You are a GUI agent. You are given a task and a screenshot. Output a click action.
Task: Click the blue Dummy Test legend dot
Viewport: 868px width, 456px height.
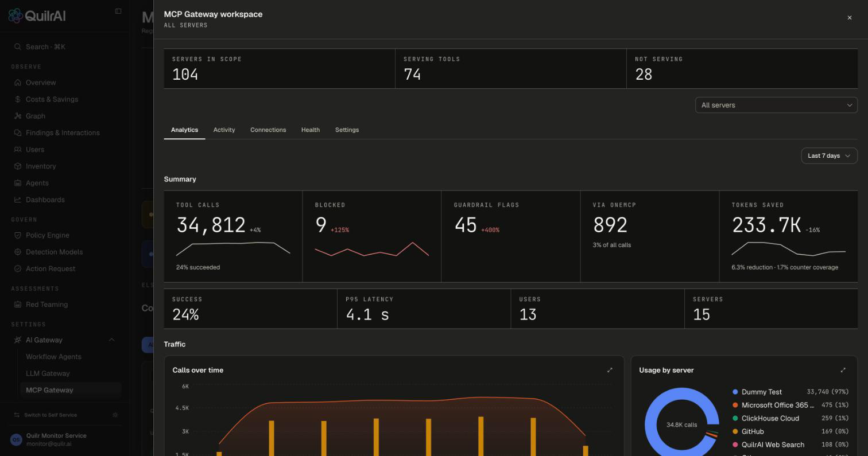coord(735,392)
